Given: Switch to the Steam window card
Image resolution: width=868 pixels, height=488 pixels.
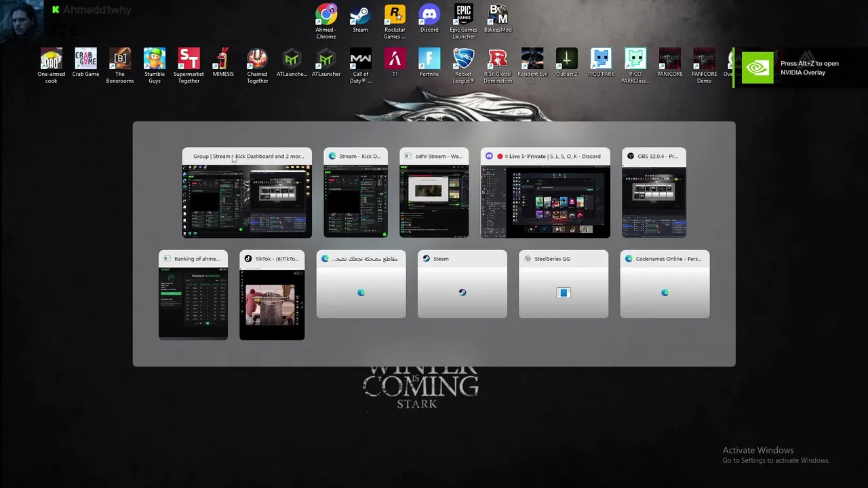Looking at the screenshot, I should [x=462, y=284].
